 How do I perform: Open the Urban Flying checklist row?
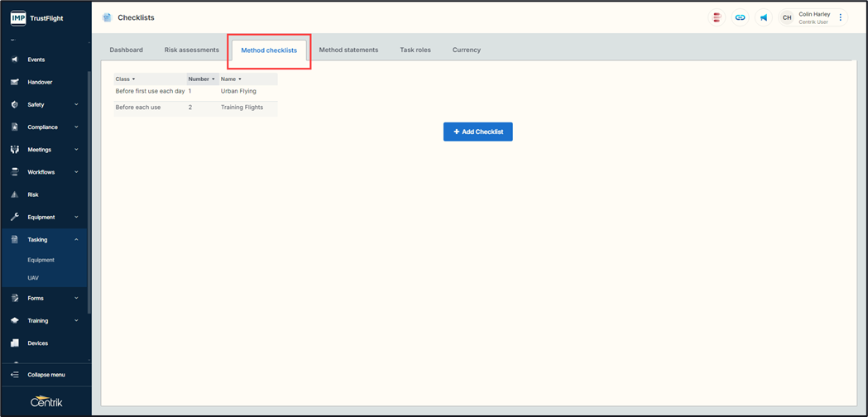click(x=238, y=91)
